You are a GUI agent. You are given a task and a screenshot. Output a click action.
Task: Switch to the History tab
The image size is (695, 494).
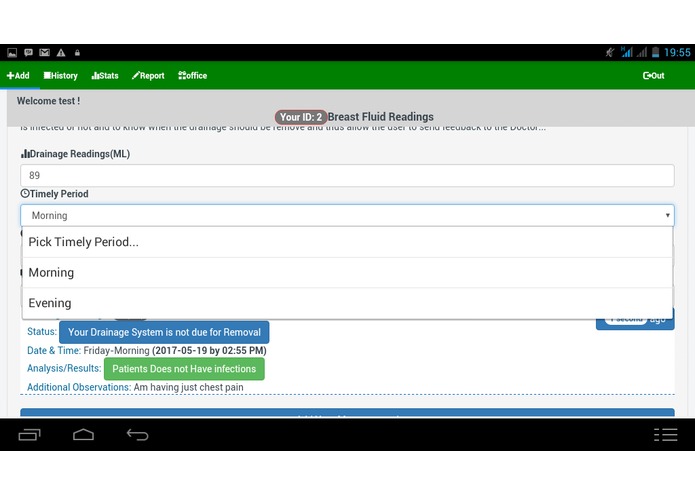(60, 75)
